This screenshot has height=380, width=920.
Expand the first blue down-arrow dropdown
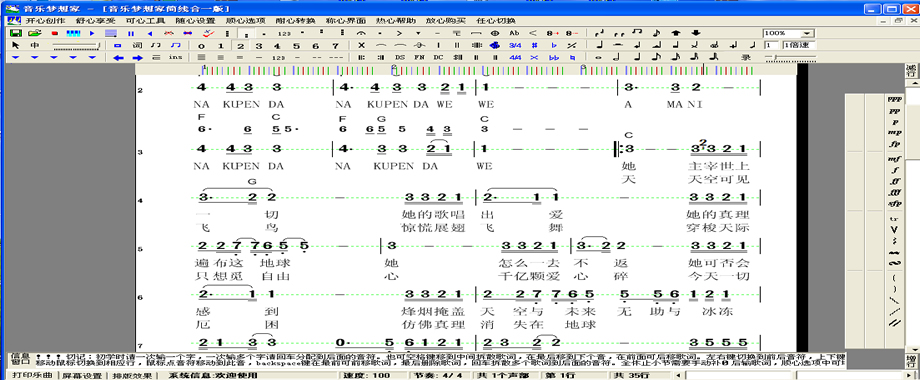[x=16, y=57]
